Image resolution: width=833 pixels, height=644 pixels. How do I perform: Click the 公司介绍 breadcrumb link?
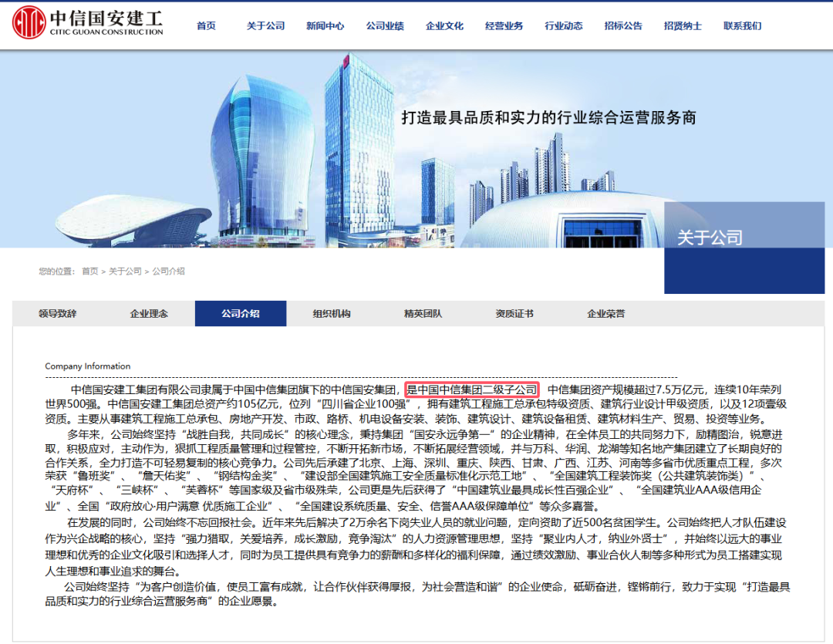168,271
